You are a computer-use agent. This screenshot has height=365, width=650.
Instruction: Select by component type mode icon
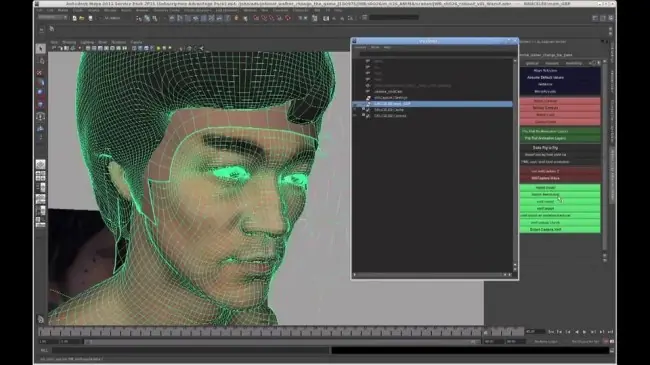[155, 18]
